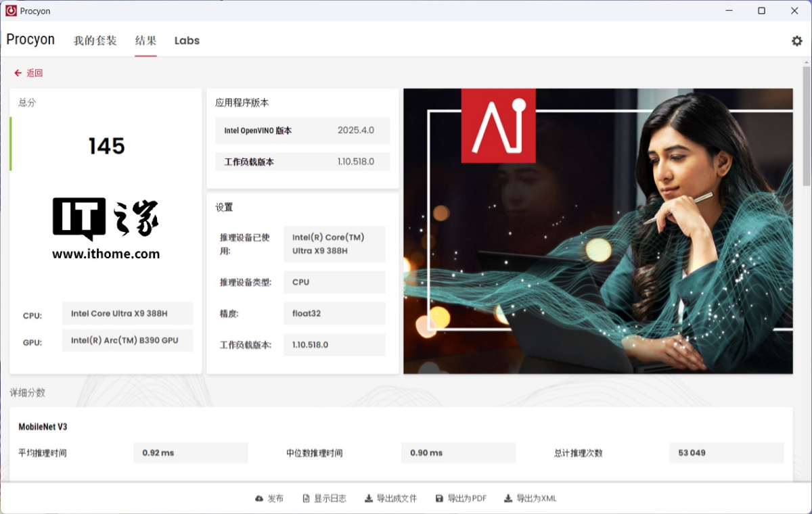Export the benchmark result as PDF
This screenshot has width=812, height=514.
467,498
